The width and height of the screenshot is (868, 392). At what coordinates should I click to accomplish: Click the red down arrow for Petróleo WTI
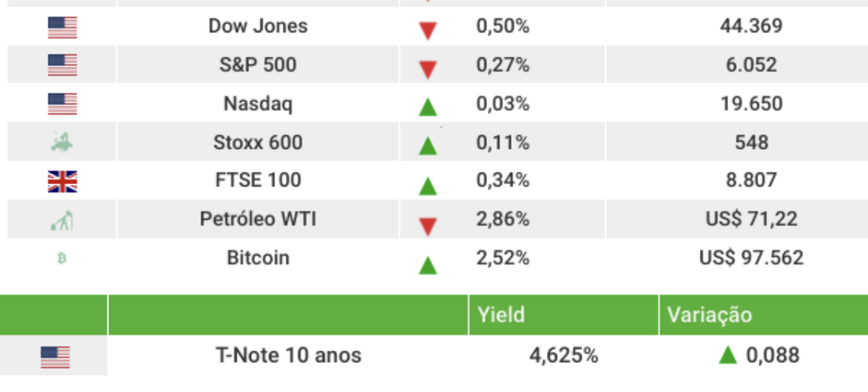pyautogui.click(x=427, y=224)
